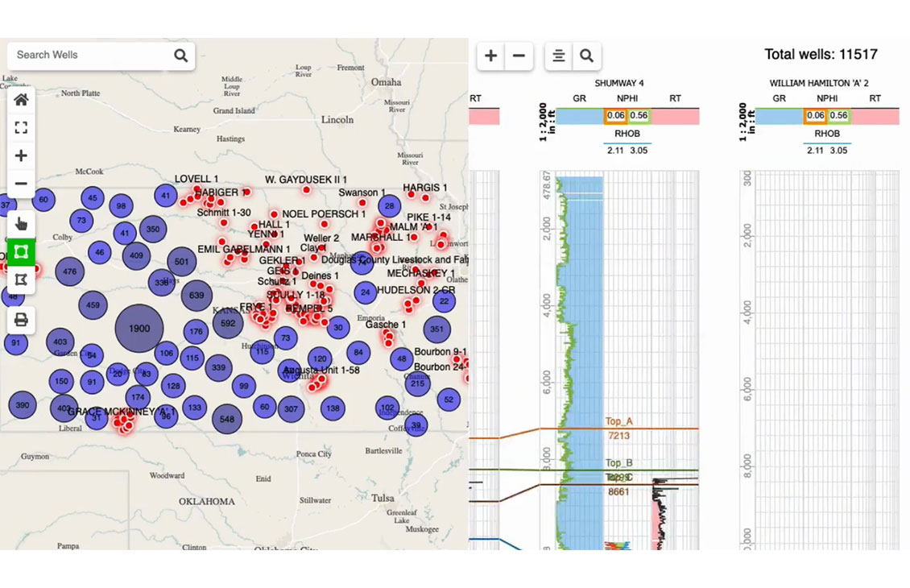The height and width of the screenshot is (588, 910).
Task: Click the SHUMWAY 4 well title
Action: pos(619,83)
